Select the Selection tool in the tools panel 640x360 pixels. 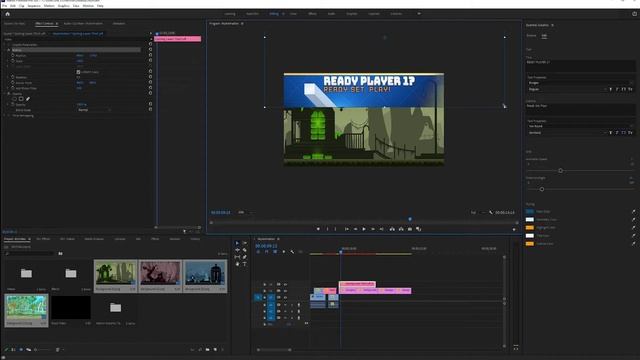237,243
